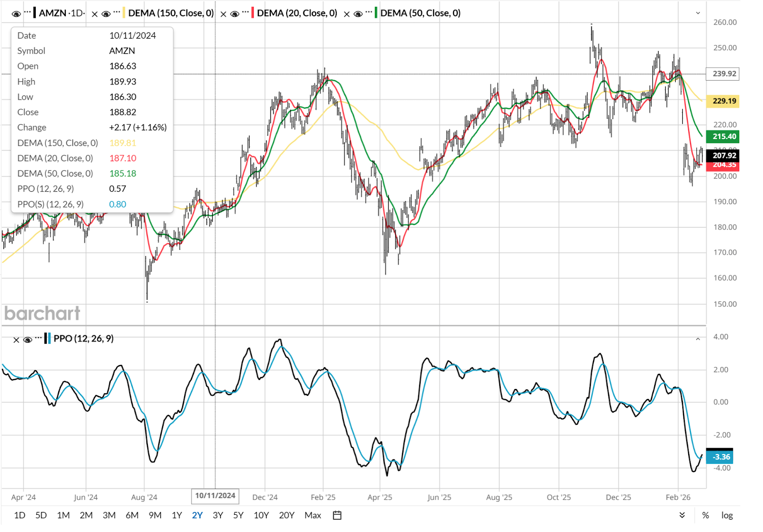Toggle the PPO indicator eye icon
Viewport: 763px width, 532px height.
tap(28, 339)
